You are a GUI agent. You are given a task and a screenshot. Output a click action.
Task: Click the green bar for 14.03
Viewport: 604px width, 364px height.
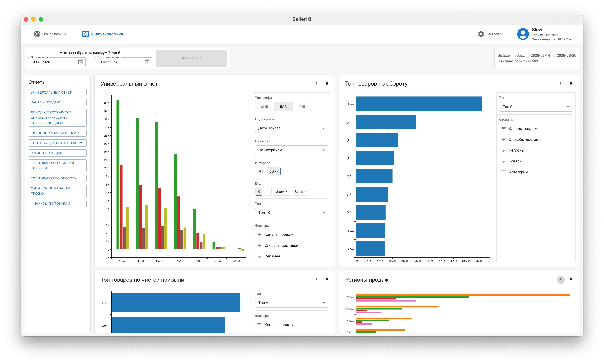point(118,175)
